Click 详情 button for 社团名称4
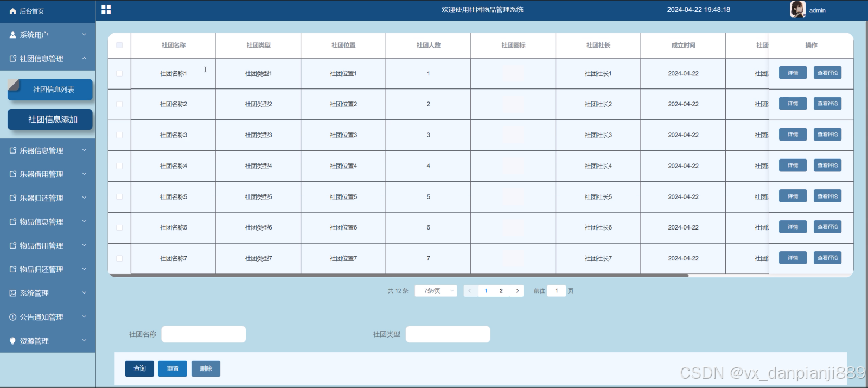Screen dimensions: 868x388 point(793,166)
